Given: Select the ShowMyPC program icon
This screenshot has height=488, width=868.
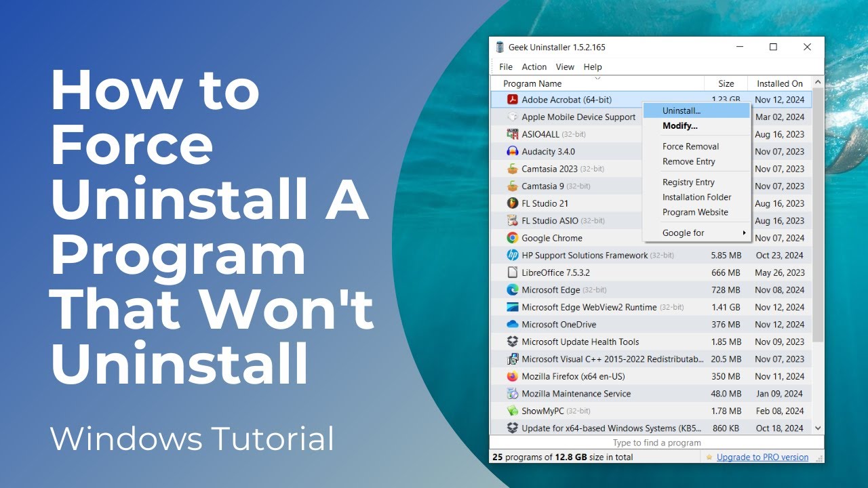Looking at the screenshot, I should [513, 411].
